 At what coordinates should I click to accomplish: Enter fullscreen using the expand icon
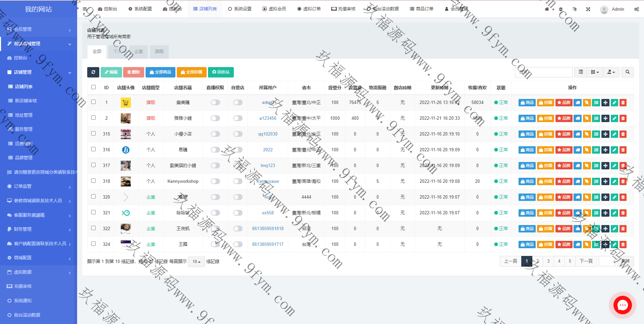click(x=588, y=9)
